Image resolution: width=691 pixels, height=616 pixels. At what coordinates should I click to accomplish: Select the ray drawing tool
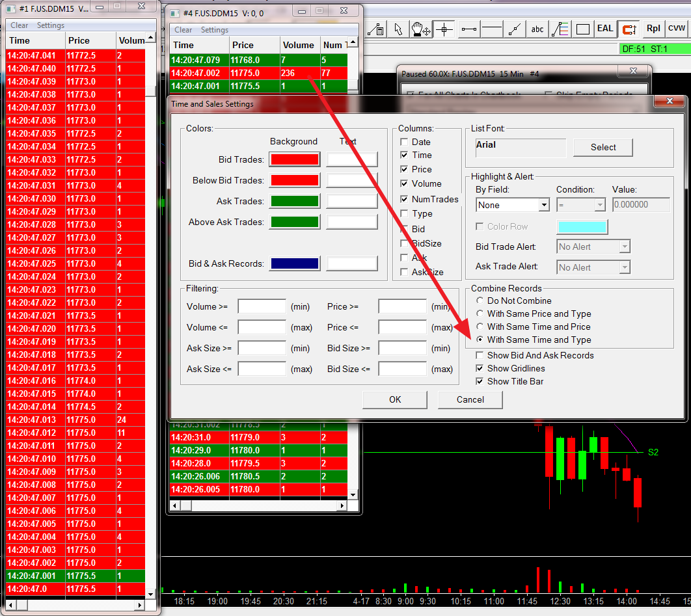point(514,29)
